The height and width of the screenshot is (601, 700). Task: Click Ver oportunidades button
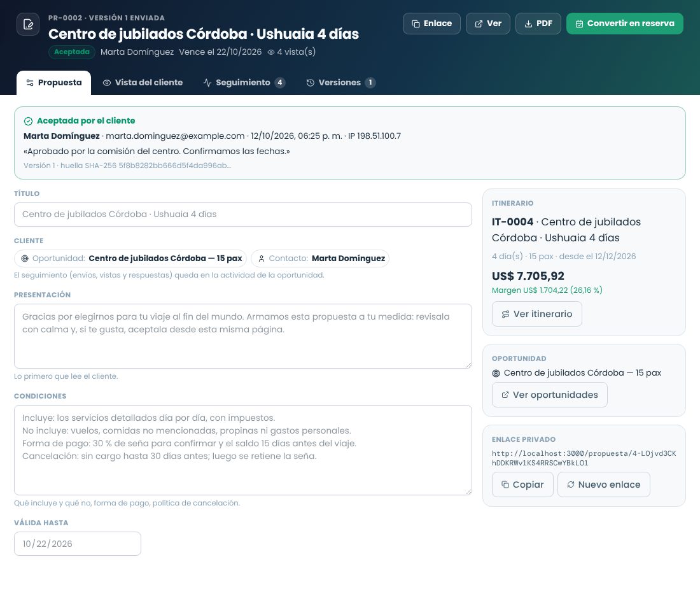550,395
